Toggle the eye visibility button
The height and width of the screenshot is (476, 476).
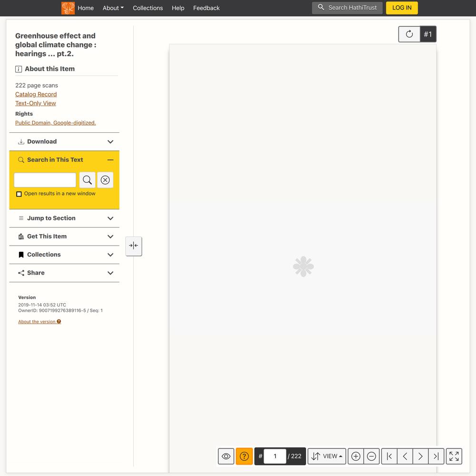point(226,456)
